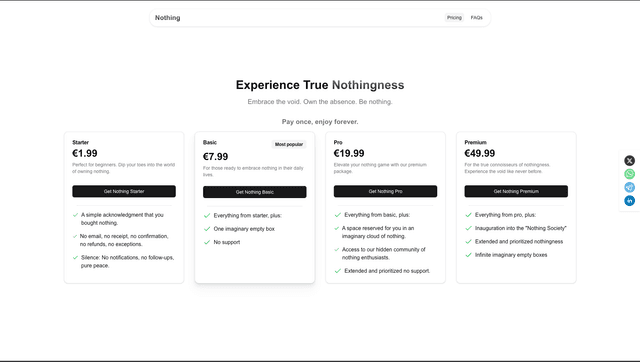The height and width of the screenshot is (362, 640).
Task: Buy with Get Nothing Basic button
Action: [x=255, y=192]
